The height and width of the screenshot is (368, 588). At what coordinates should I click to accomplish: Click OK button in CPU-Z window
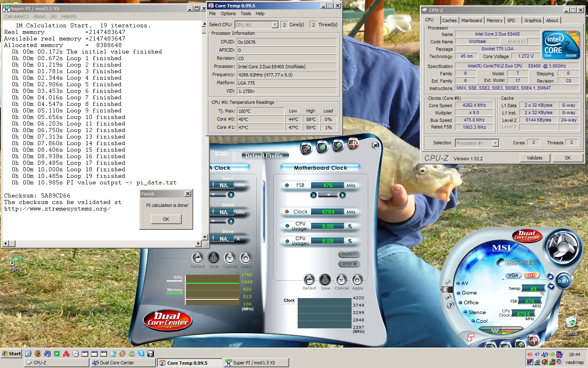tap(568, 158)
